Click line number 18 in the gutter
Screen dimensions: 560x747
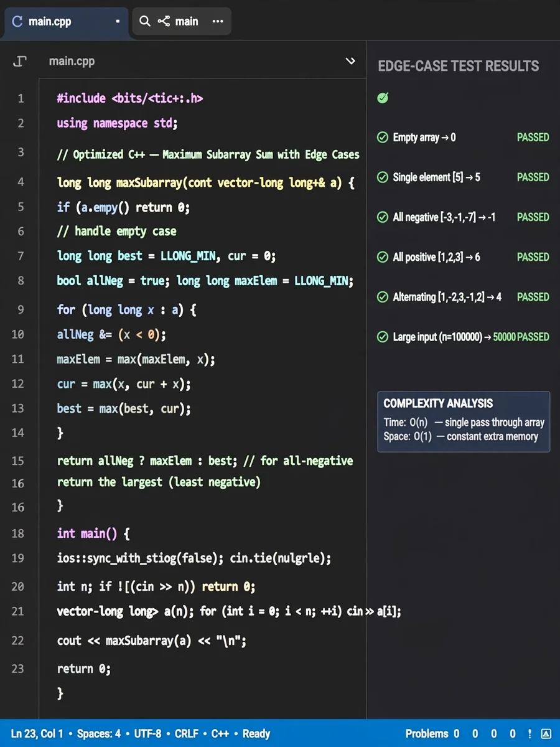[x=18, y=533]
